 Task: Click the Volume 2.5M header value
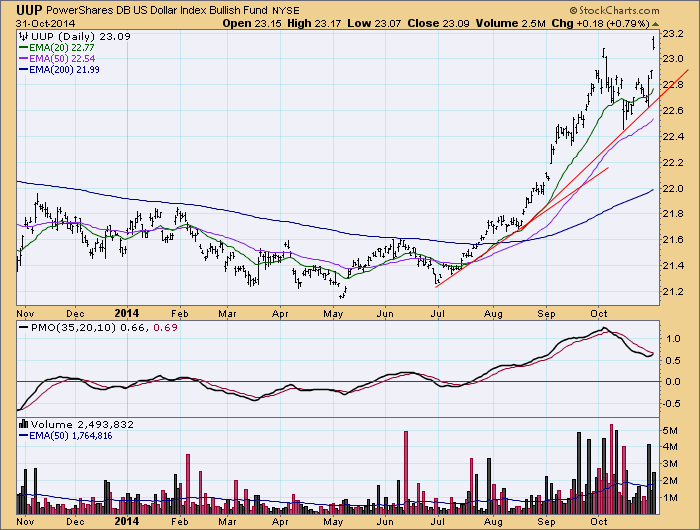510,23
